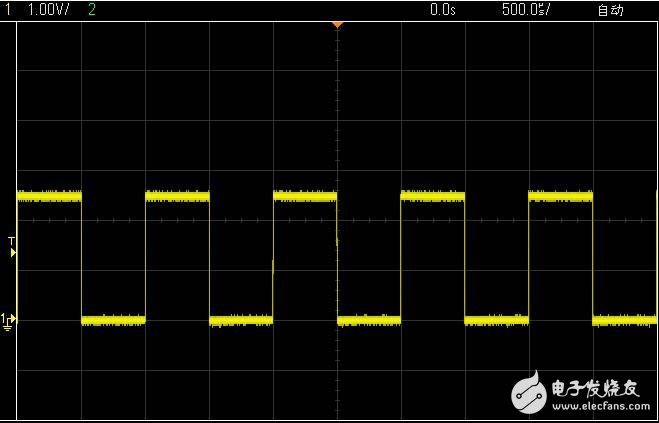This screenshot has height=423, width=659.
Task: Click the low segment just right of center
Action: click(369, 320)
